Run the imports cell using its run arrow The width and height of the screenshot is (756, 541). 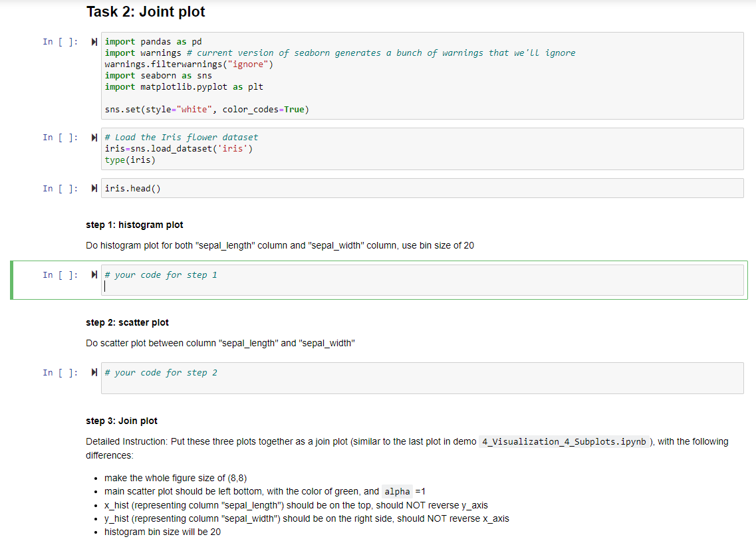[x=93, y=41]
